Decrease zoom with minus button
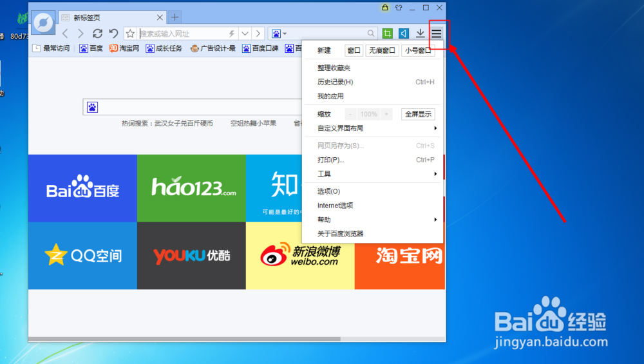 pyautogui.click(x=350, y=114)
